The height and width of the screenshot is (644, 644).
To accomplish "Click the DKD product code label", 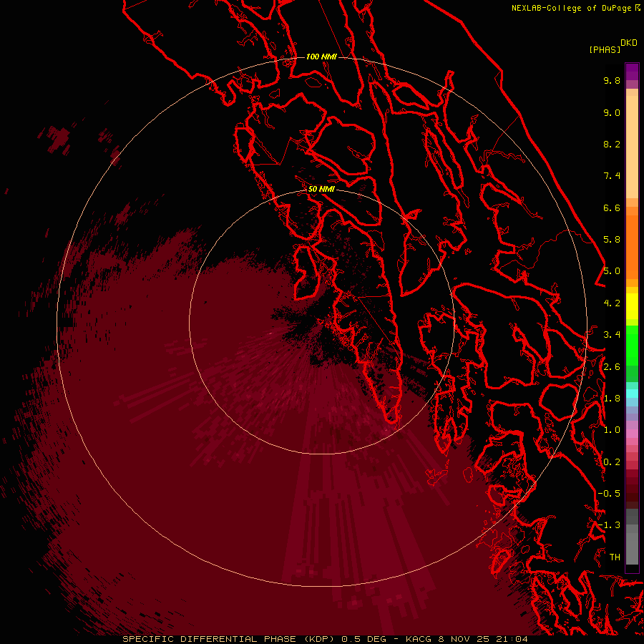I will point(629,43).
